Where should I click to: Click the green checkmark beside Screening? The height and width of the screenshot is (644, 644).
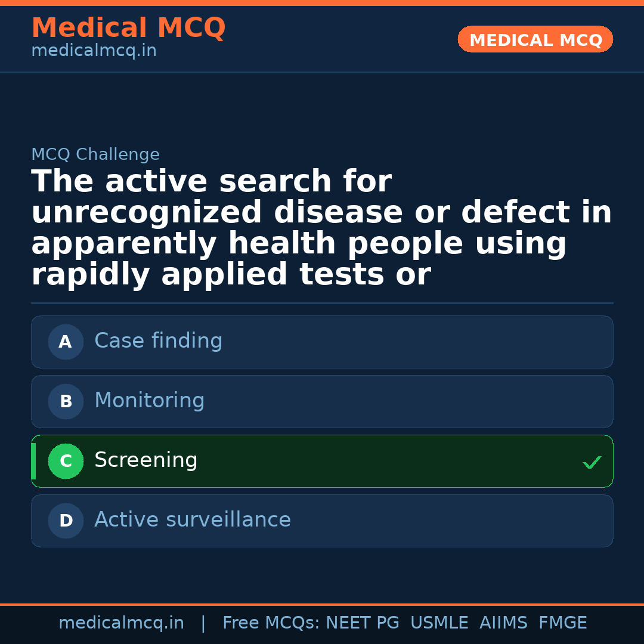[592, 462]
